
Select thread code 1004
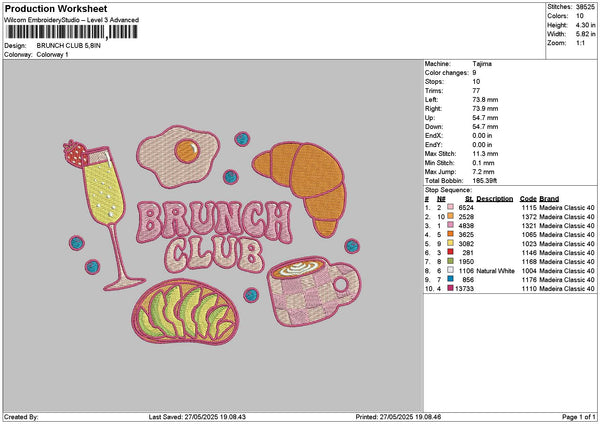coord(529,271)
